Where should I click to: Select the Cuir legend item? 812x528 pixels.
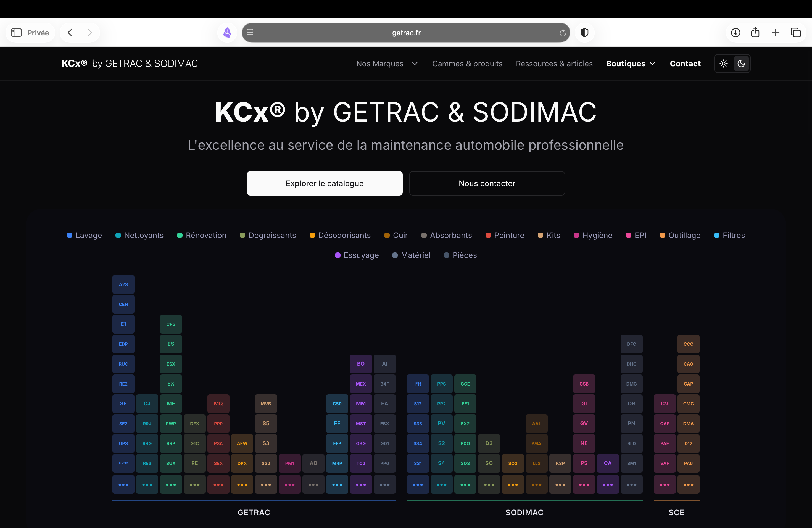[396, 235]
